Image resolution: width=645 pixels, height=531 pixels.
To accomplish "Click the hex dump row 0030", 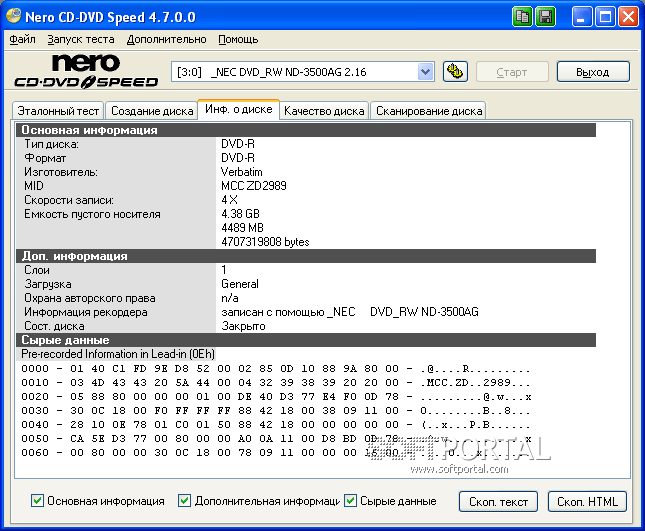I will tap(276, 410).
